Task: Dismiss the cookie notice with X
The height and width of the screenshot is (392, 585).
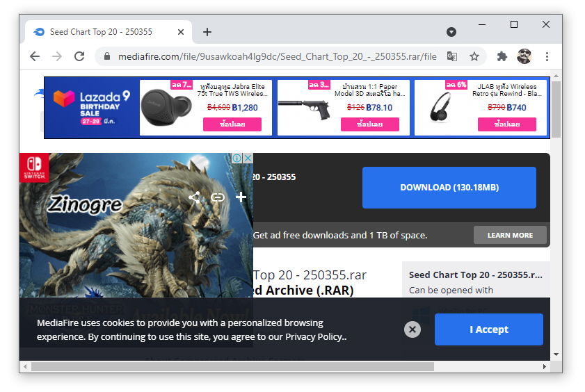Action: [412, 329]
